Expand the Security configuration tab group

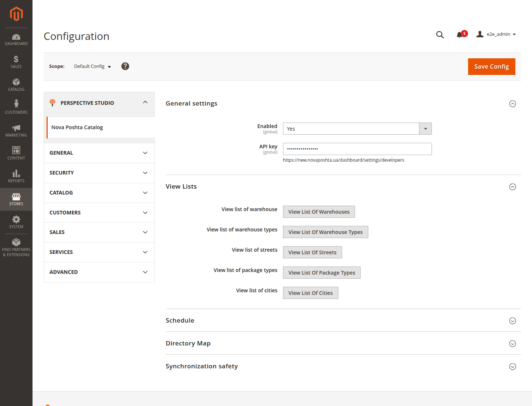pos(99,173)
